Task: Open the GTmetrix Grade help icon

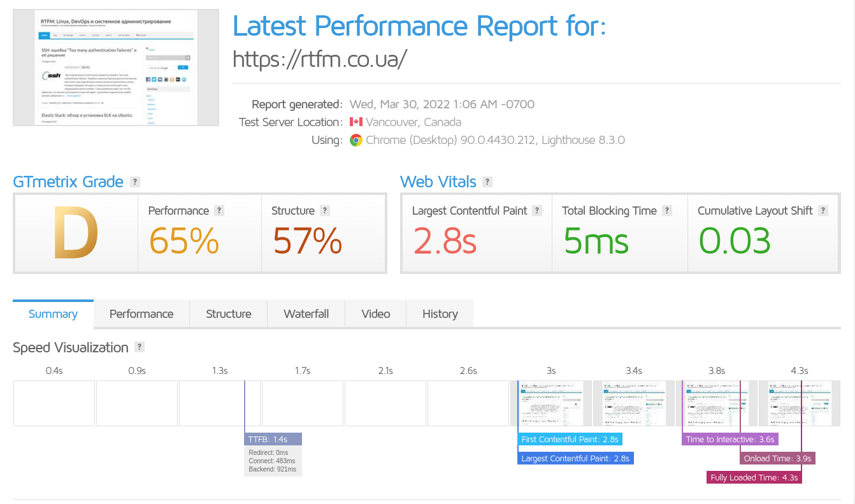Action: click(x=134, y=182)
